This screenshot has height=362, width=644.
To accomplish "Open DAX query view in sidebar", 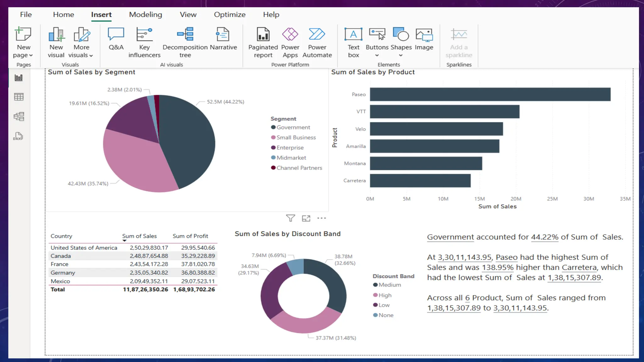I will click(18, 136).
